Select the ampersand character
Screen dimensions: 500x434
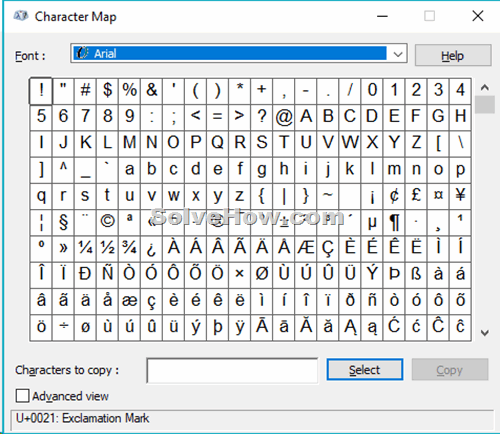pos(151,91)
